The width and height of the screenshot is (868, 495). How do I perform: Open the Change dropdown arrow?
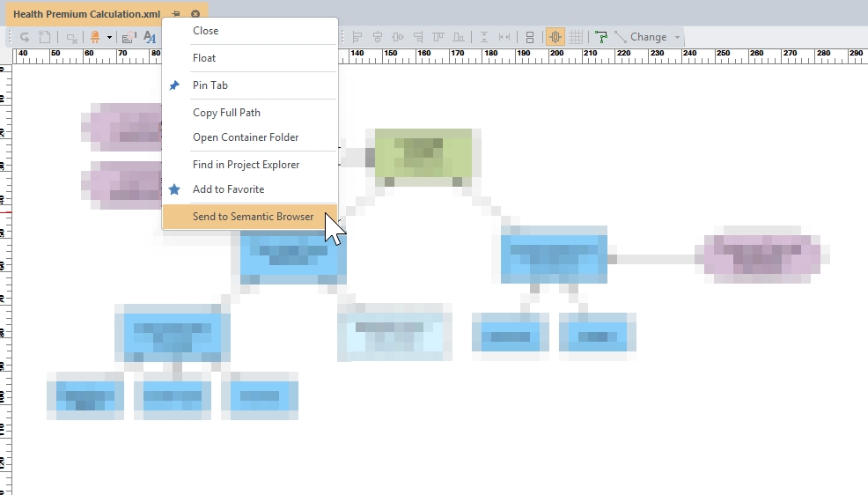tap(677, 37)
